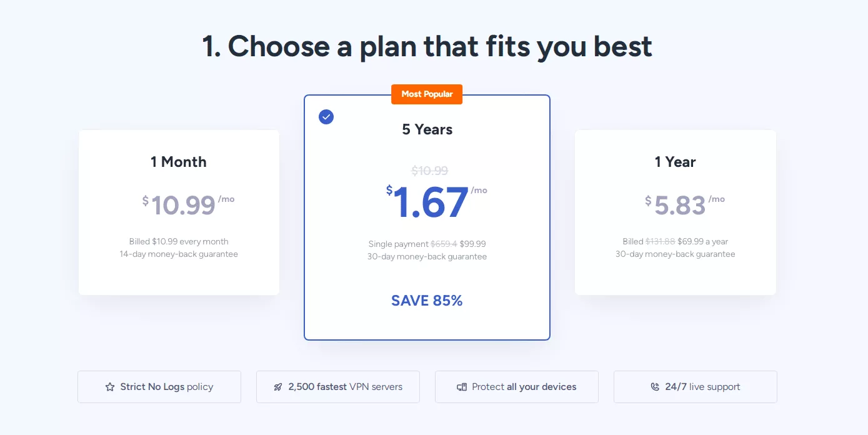868x435 pixels.
Task: Click the devices icon beside Protect all devices
Action: point(462,387)
